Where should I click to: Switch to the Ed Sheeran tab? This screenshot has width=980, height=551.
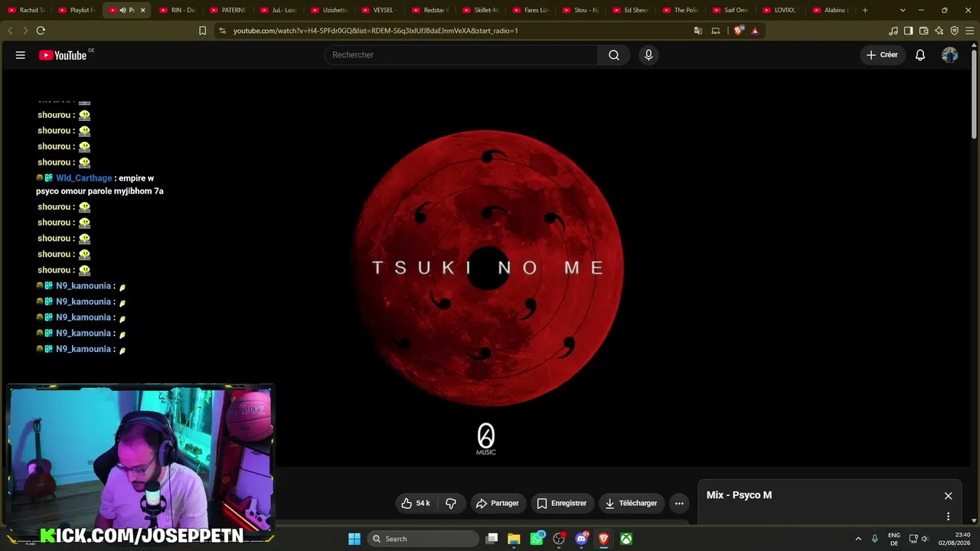[631, 10]
